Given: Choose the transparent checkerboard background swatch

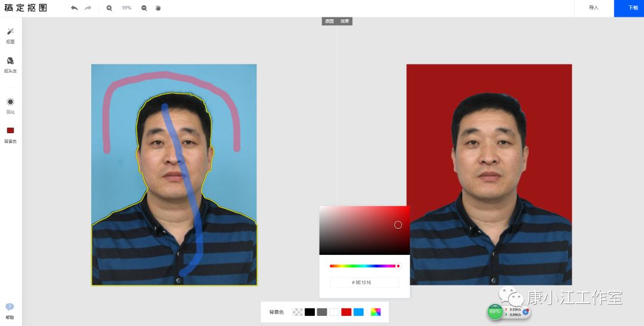Looking at the screenshot, I should click(x=297, y=312).
